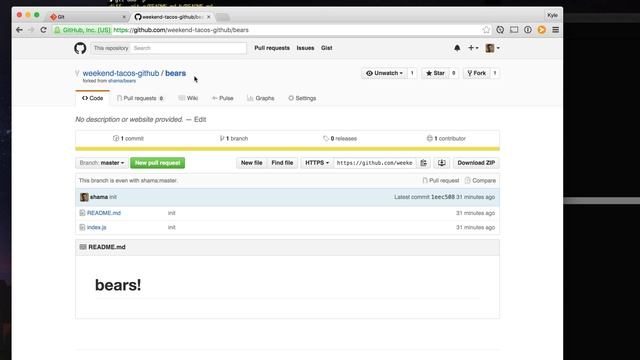Click the yellow language bar
Image resolution: width=640 pixels, height=360 pixels.
tap(287, 149)
